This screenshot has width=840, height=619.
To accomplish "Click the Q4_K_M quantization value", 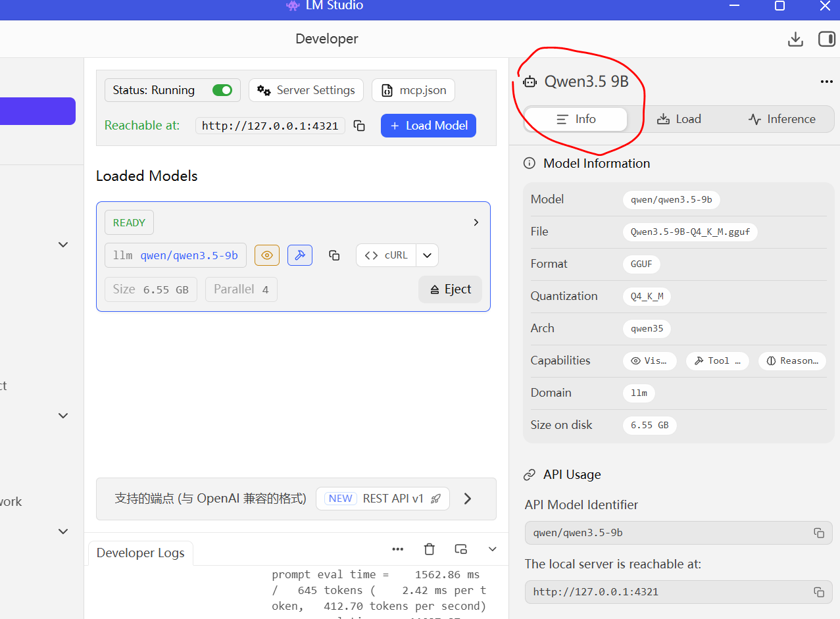I will pyautogui.click(x=647, y=296).
